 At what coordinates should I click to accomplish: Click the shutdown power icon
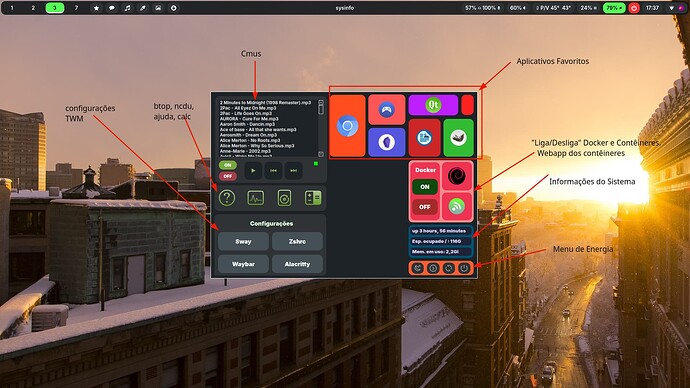pos(464,268)
